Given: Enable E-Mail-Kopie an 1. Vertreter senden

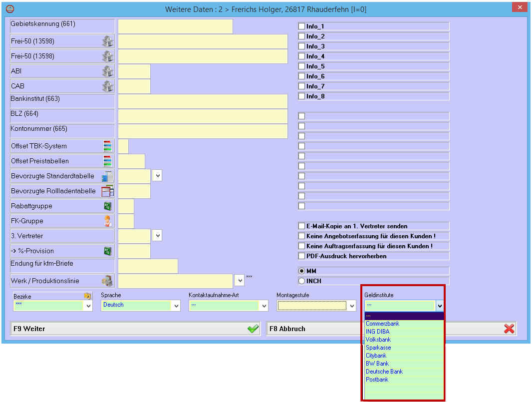Looking at the screenshot, I should pos(301,226).
